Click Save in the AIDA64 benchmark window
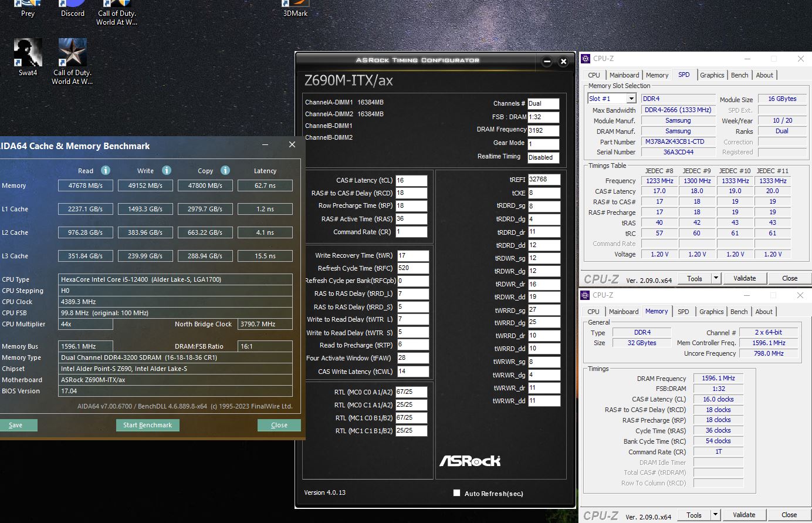This screenshot has width=812, height=523. (x=18, y=425)
